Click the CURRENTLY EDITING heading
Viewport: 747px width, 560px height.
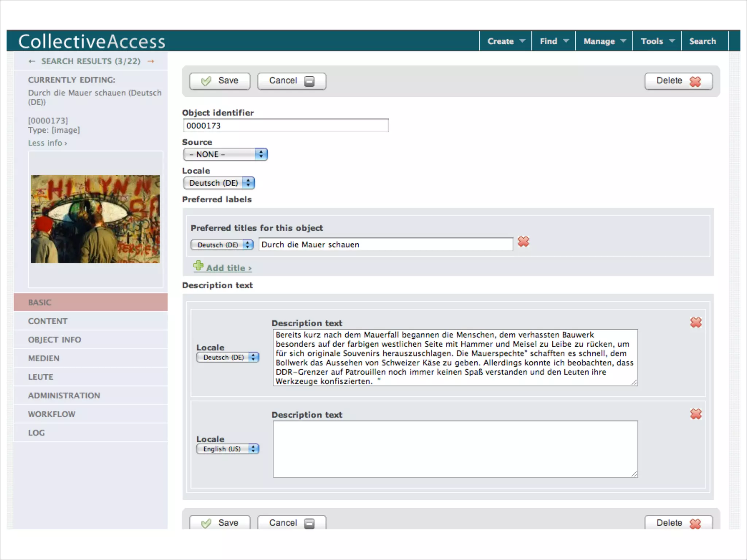71,80
